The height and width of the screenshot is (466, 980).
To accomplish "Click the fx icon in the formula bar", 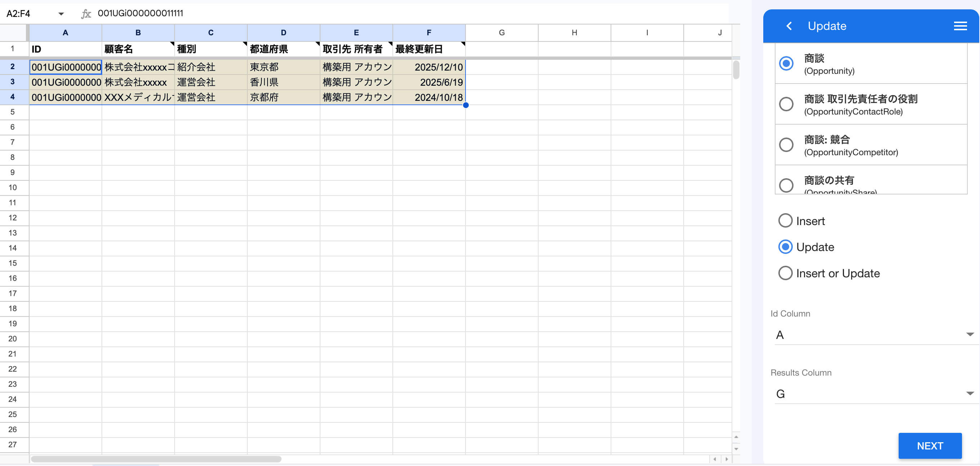I will (86, 13).
